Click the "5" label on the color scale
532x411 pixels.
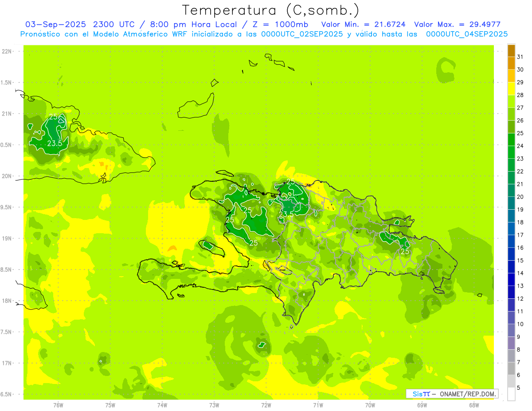[x=519, y=388]
